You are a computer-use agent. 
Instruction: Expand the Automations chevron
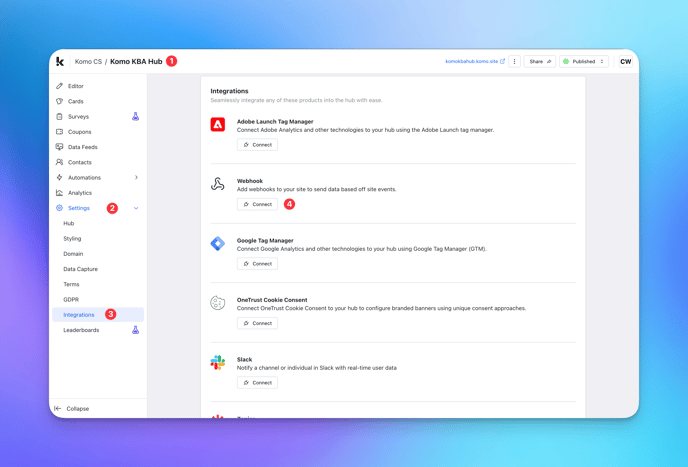(136, 177)
